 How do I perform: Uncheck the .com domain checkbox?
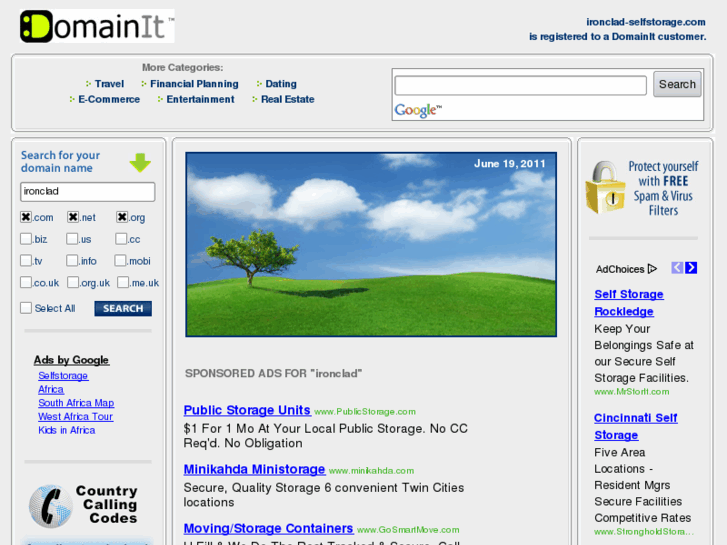tap(26, 217)
